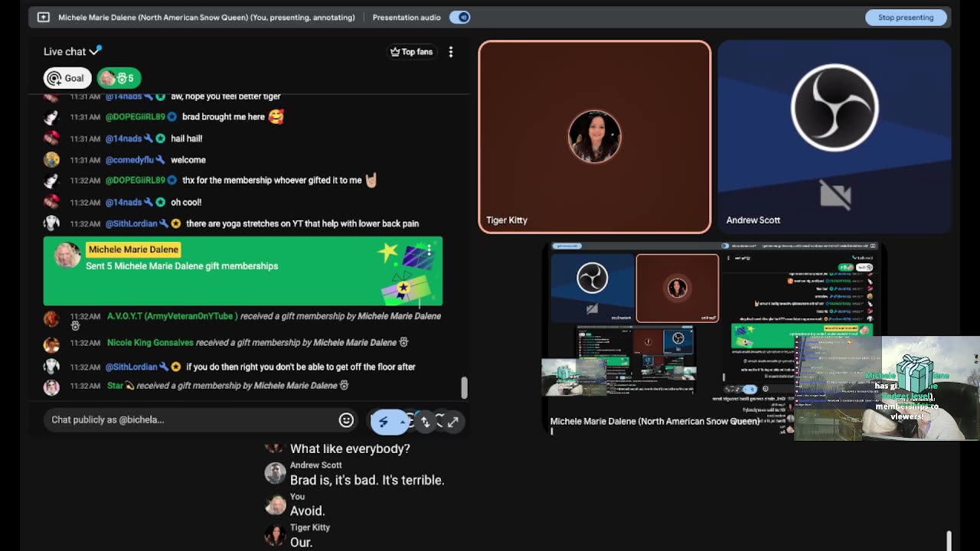Click Andrew Scott's avatar in captions
This screenshot has width=980, height=551.
[275, 473]
